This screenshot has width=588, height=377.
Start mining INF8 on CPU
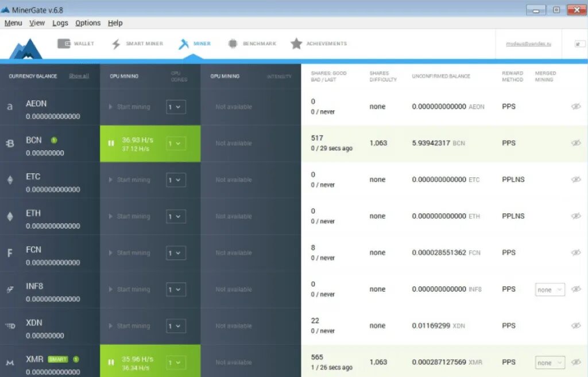[x=130, y=289]
